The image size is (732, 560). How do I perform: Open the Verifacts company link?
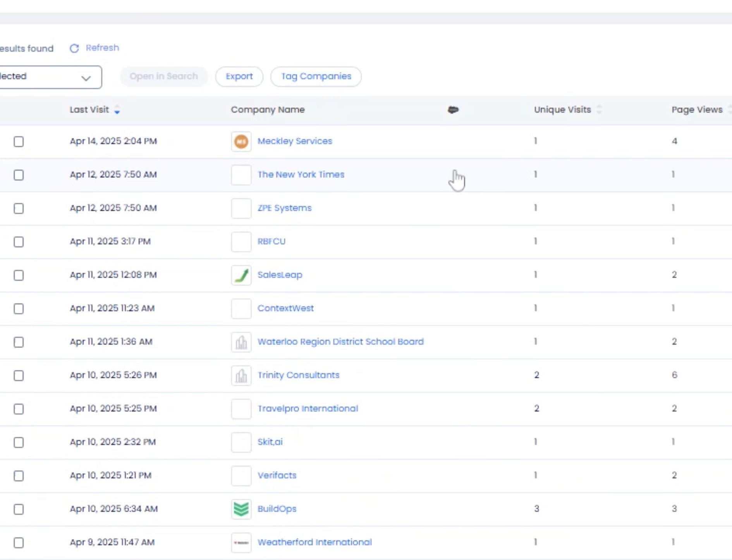tap(277, 476)
